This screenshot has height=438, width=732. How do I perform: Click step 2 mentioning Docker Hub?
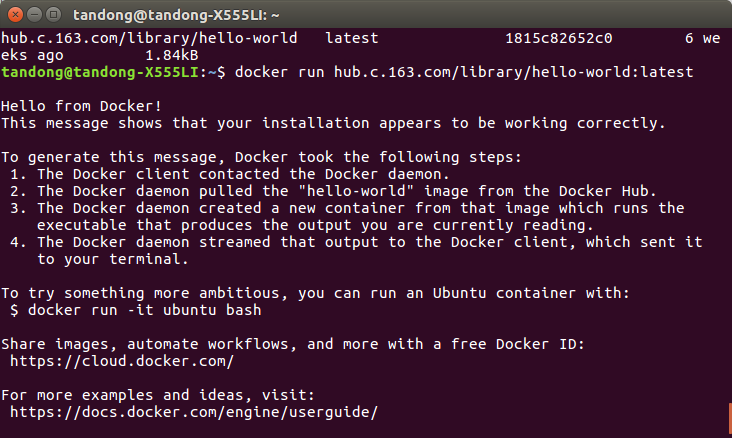[333, 191]
